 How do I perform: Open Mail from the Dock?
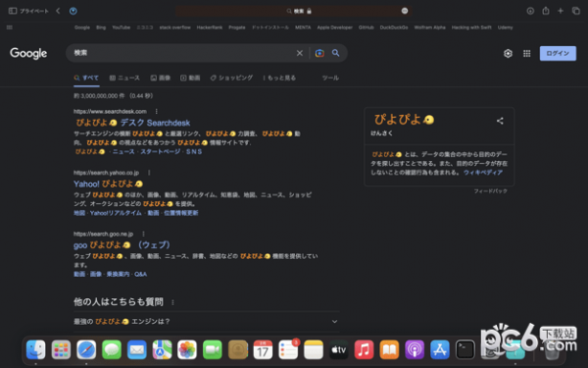click(x=137, y=349)
